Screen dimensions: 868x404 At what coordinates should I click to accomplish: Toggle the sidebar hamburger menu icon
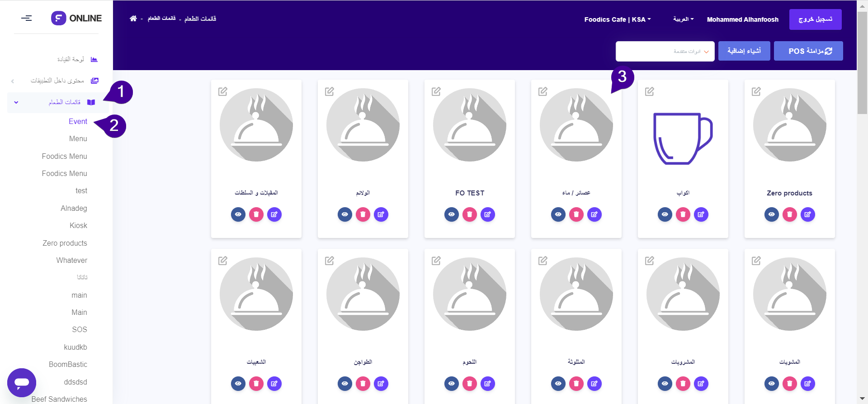[27, 18]
